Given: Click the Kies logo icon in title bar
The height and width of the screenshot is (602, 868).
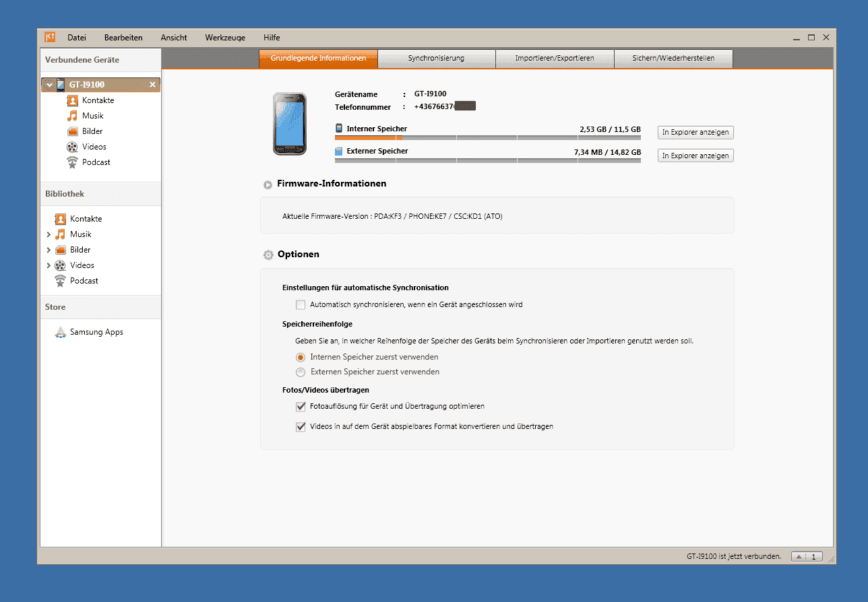Looking at the screenshot, I should 50,37.
